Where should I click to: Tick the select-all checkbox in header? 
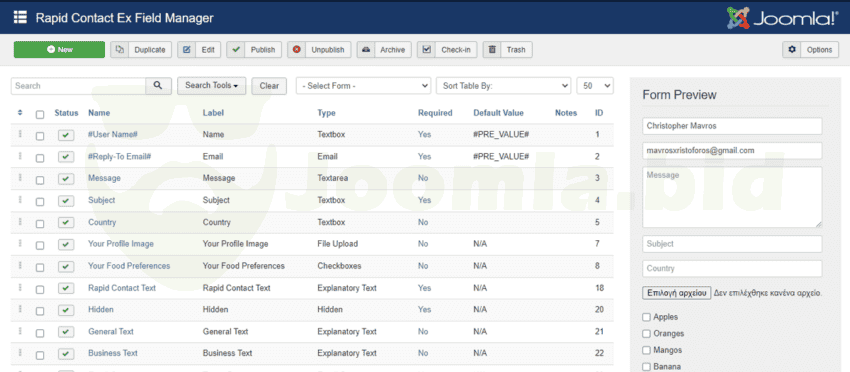[x=40, y=114]
